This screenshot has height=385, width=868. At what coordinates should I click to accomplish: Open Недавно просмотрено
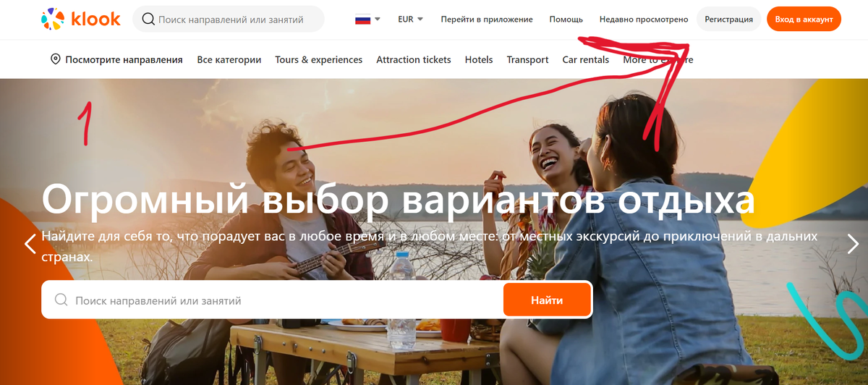pos(644,20)
